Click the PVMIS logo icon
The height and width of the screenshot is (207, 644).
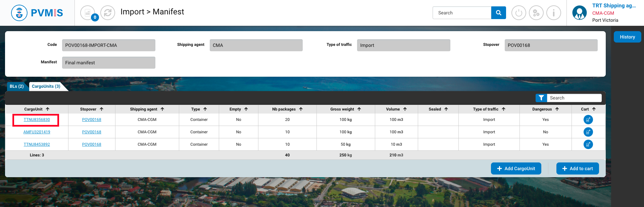point(19,13)
